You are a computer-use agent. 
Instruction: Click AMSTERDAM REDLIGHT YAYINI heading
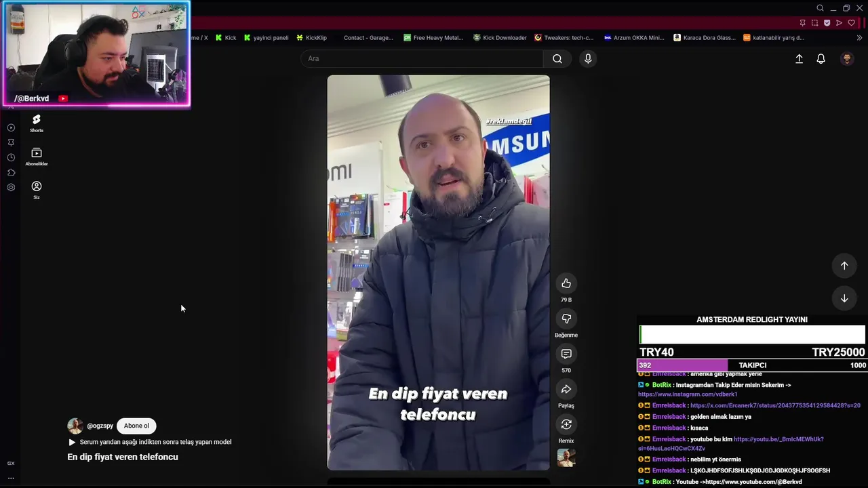coord(752,320)
